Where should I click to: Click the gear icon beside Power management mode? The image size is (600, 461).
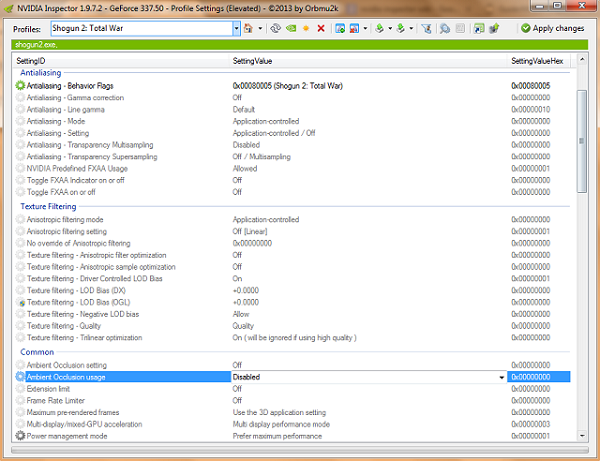[x=20, y=436]
